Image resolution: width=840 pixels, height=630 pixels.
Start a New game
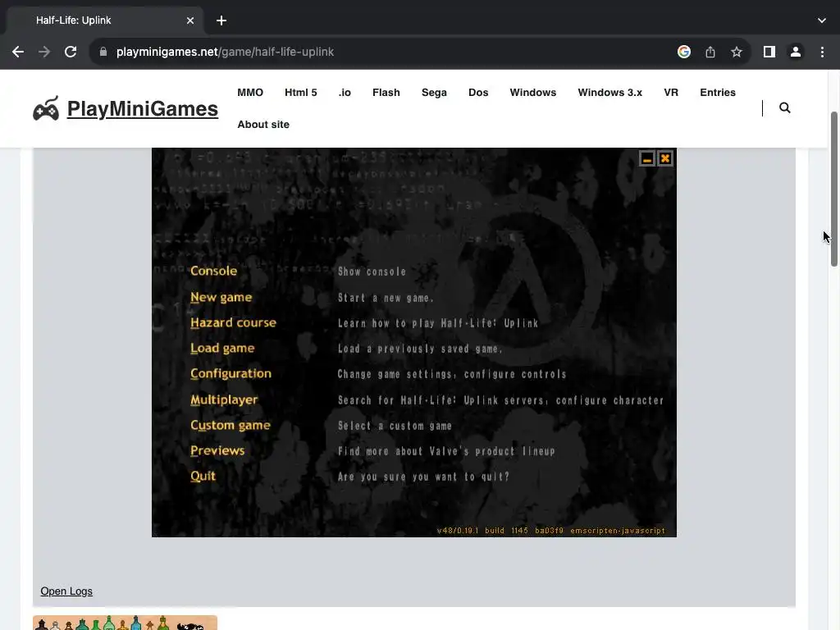pos(221,297)
